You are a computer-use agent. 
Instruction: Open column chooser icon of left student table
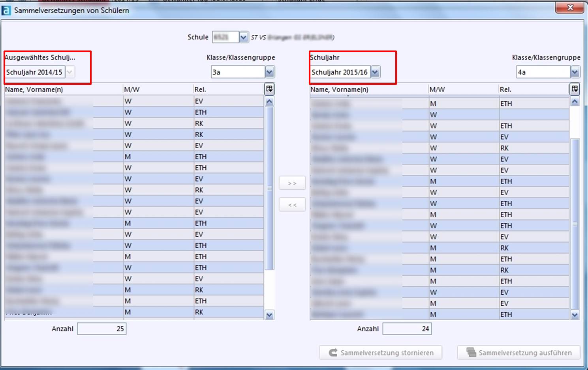pos(269,89)
